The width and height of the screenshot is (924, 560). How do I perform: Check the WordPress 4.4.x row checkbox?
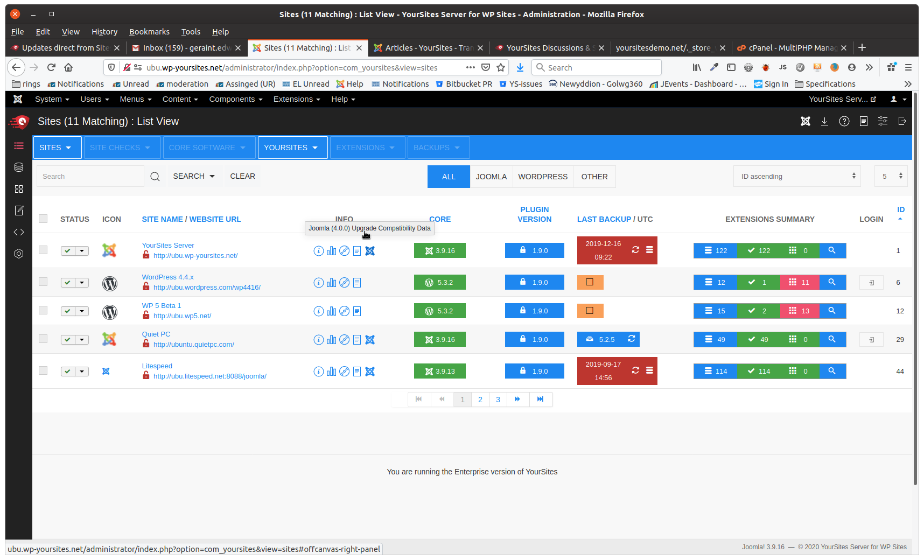pyautogui.click(x=43, y=282)
